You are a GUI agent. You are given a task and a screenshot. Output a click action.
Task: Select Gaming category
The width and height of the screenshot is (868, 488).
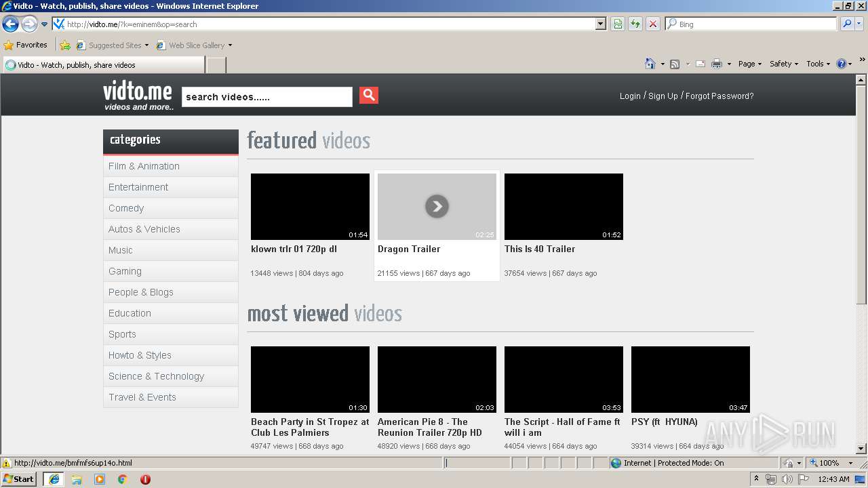[x=171, y=271]
